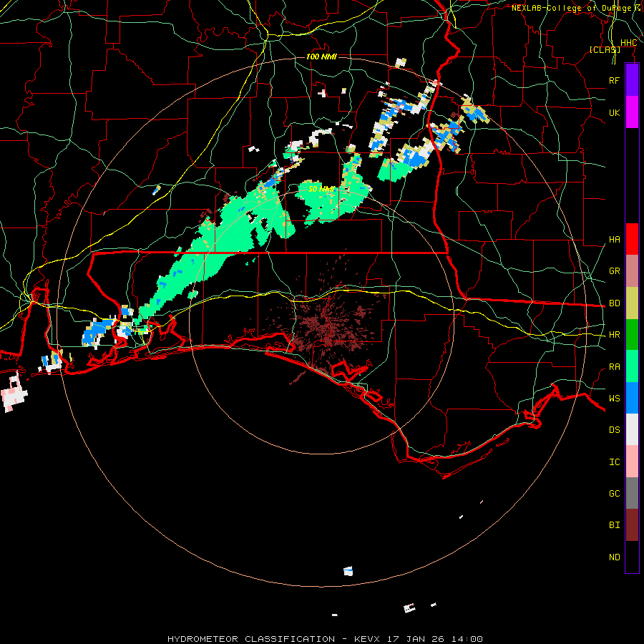Select the BD yellow legend swatch
Viewport: 644px width, 644px height.
[632, 303]
